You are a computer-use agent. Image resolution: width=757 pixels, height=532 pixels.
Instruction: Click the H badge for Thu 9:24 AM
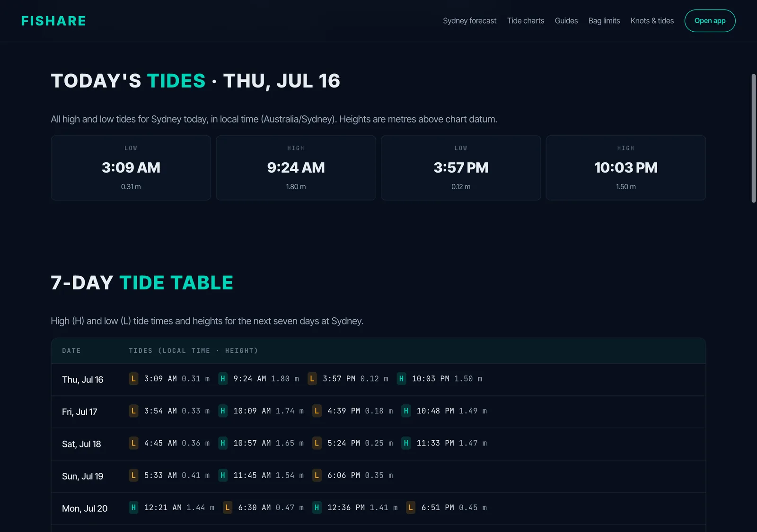click(x=223, y=379)
